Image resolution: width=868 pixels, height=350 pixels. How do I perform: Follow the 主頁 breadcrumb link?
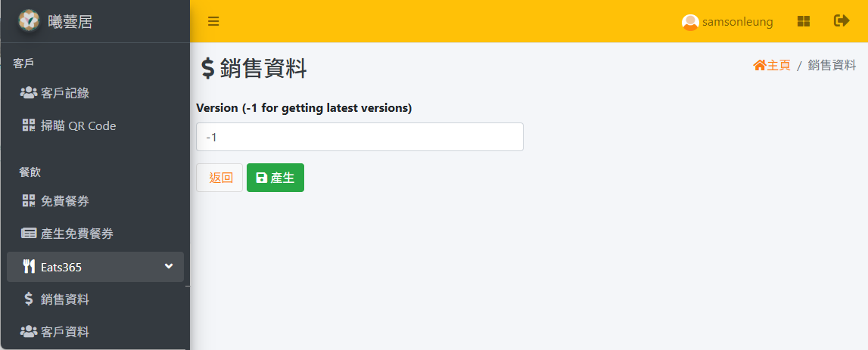778,65
